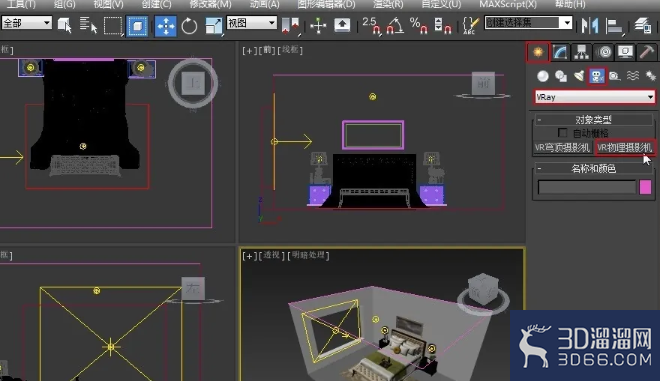Image resolution: width=660 pixels, height=381 pixels.
Task: Click the [明暗处理] shading label
Action: 308,256
